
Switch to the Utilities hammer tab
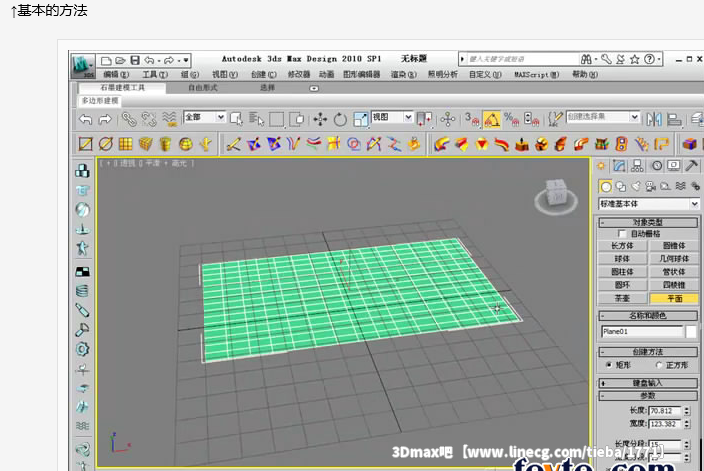click(691, 166)
